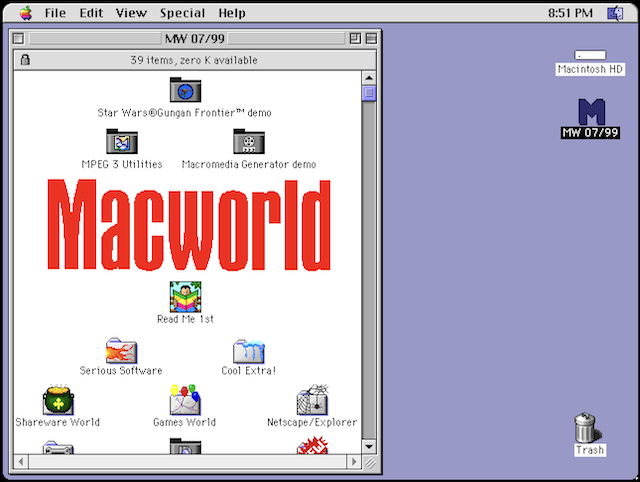Open the Cool Extra! folder
This screenshot has width=640, height=482.
pos(249,351)
